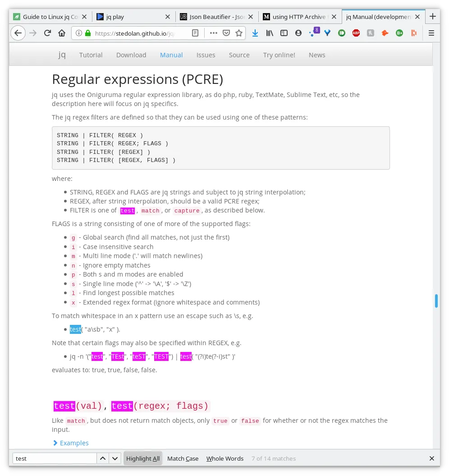Toggle Highlight All in find bar
The width and height of the screenshot is (449, 476).
point(143,458)
